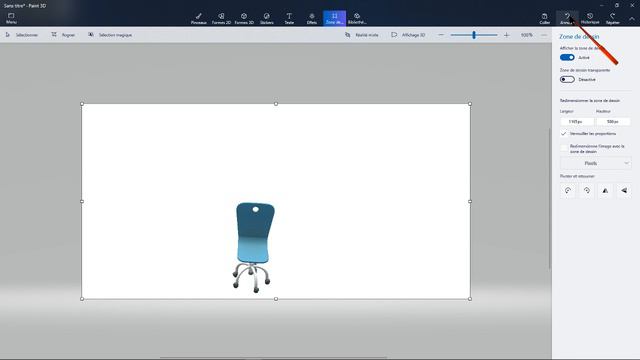Click the zoom slider handle
This screenshot has height=360, width=640.
(x=474, y=35)
